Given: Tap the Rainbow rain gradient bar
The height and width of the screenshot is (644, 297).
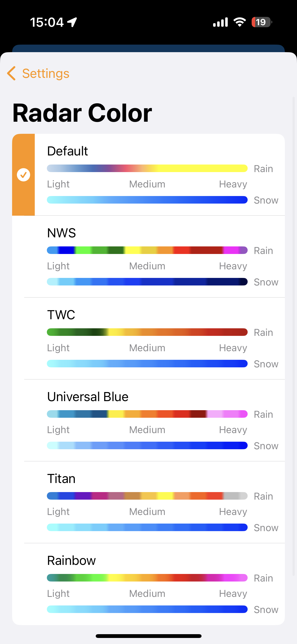Looking at the screenshot, I should (147, 578).
